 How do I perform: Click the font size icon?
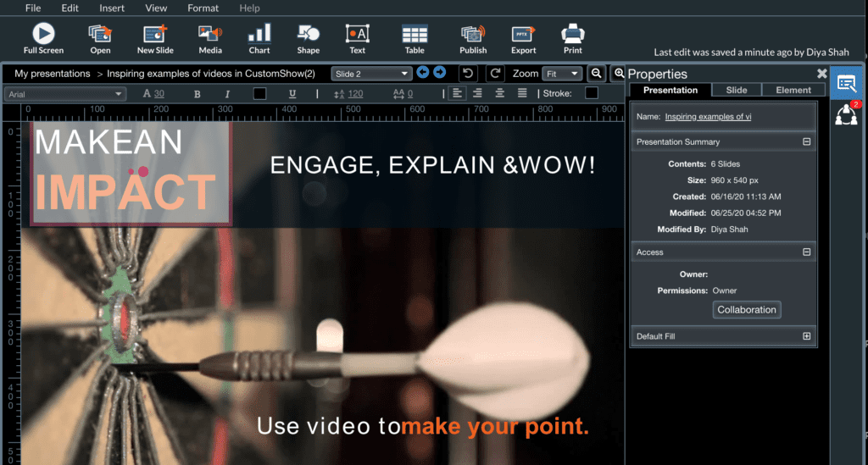pos(146,93)
